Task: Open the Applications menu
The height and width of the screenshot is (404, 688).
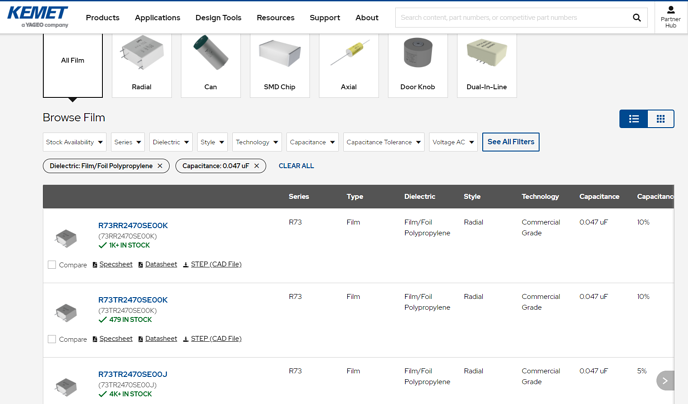Action: coord(158,18)
